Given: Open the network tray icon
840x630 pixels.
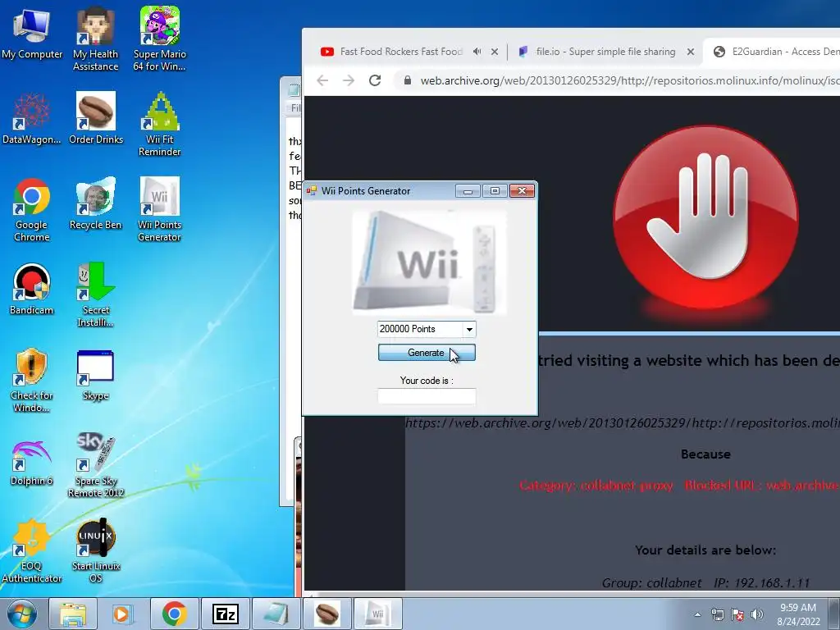Looking at the screenshot, I should tap(717, 614).
